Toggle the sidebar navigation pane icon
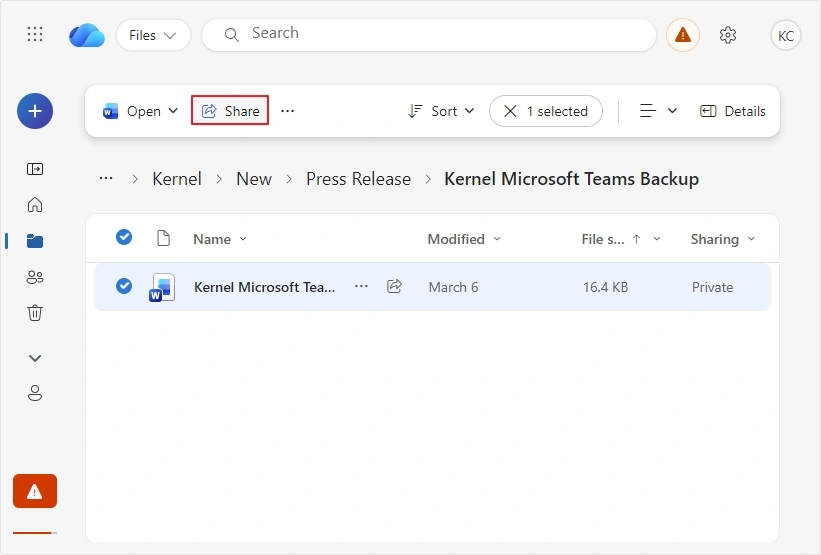 tap(35, 169)
